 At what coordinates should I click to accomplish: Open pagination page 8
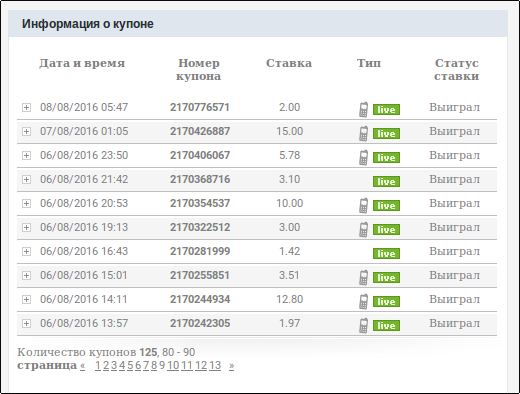(x=154, y=366)
